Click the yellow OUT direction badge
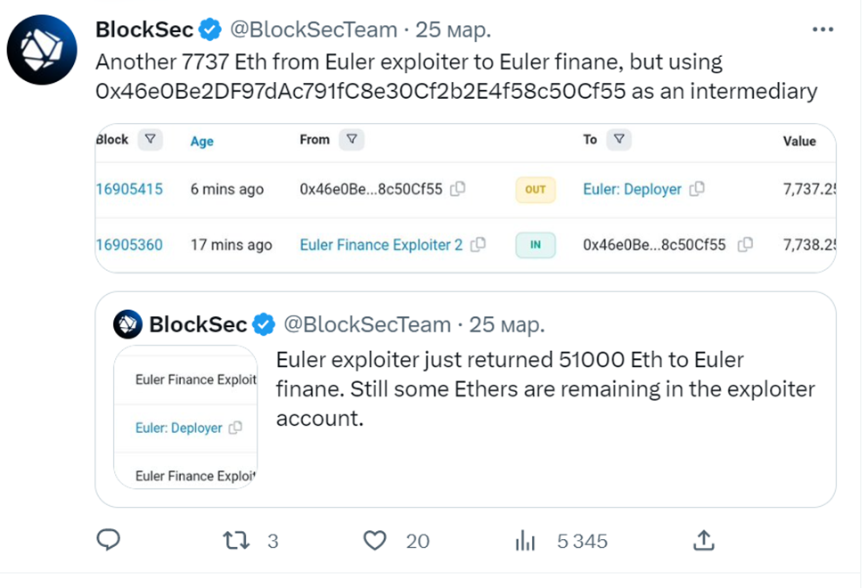The height and width of the screenshot is (588, 868). 535,189
